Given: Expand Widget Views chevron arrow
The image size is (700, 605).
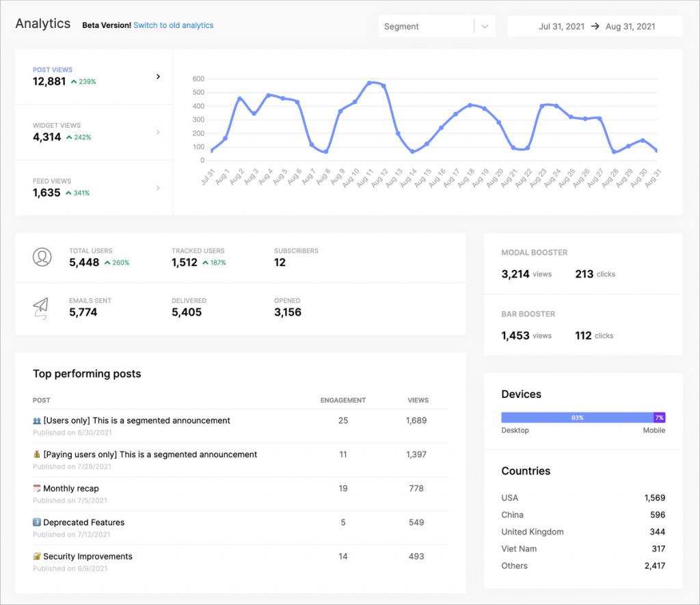Looking at the screenshot, I should click(158, 132).
